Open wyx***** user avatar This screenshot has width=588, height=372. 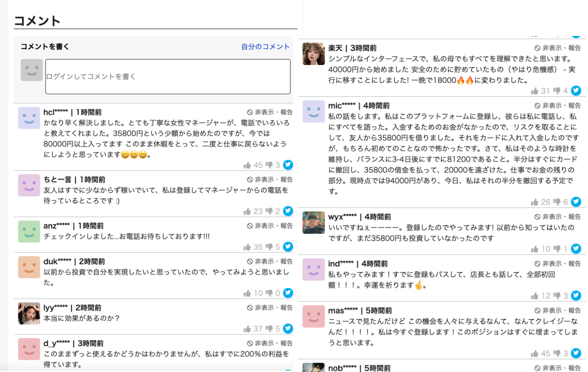pyautogui.click(x=314, y=223)
